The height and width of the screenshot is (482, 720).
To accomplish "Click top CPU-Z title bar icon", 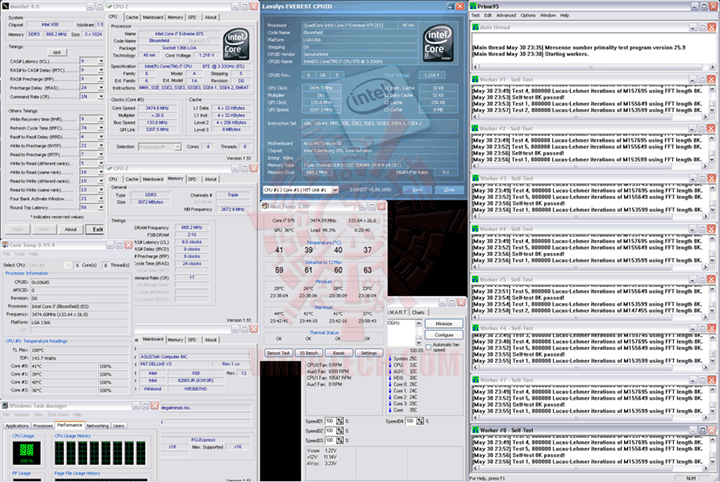I will 109,6.
